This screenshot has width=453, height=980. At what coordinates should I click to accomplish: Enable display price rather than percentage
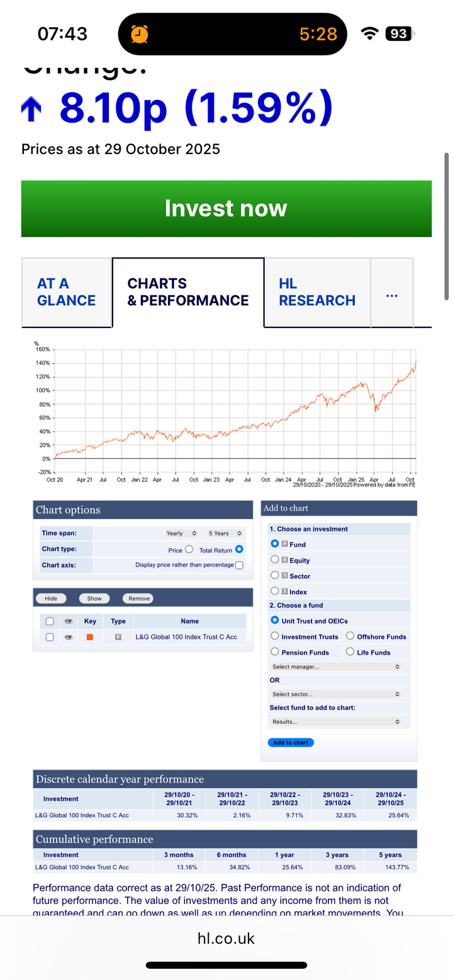pyautogui.click(x=239, y=565)
